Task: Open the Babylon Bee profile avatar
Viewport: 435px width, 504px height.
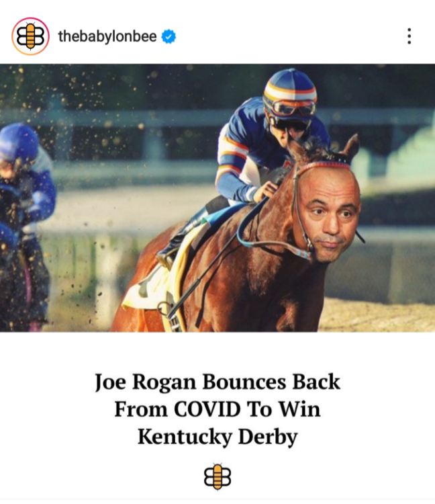Action: 30,36
